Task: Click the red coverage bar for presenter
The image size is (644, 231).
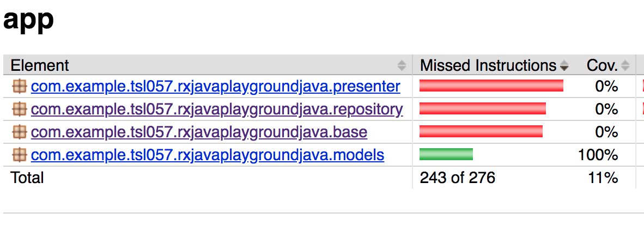Action: pos(491,86)
